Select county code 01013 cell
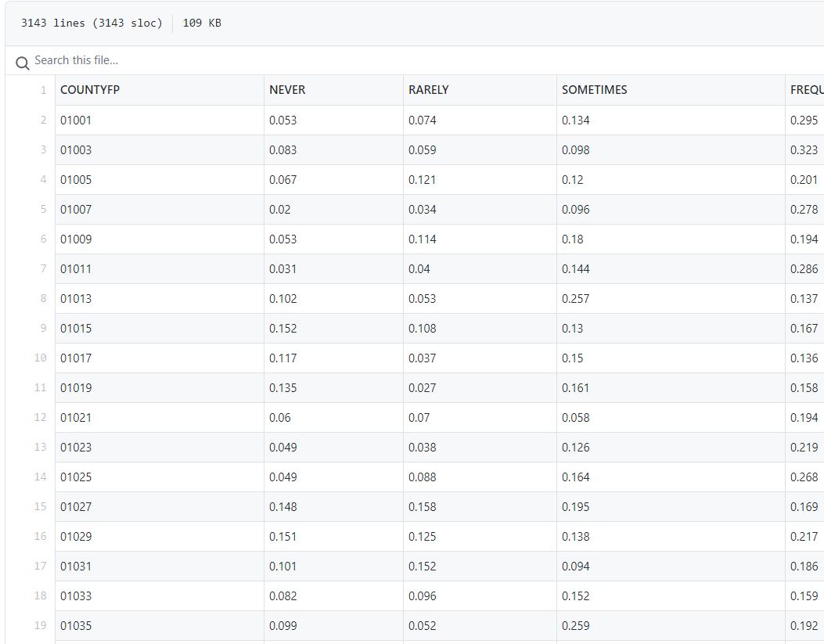 click(159, 299)
